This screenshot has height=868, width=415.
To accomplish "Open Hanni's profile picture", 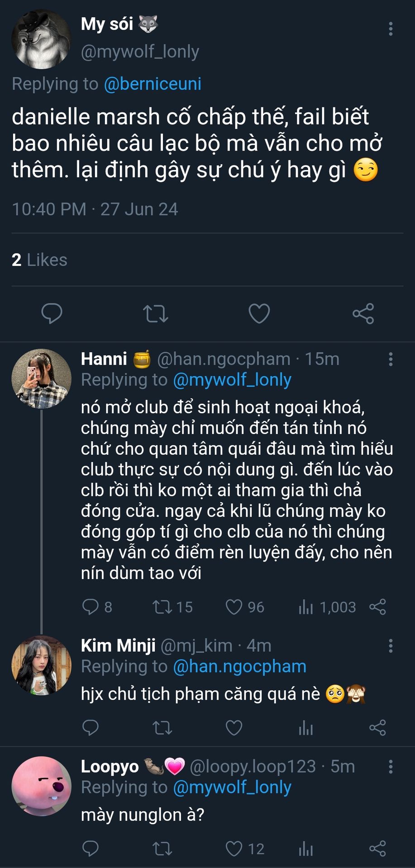I will (41, 379).
